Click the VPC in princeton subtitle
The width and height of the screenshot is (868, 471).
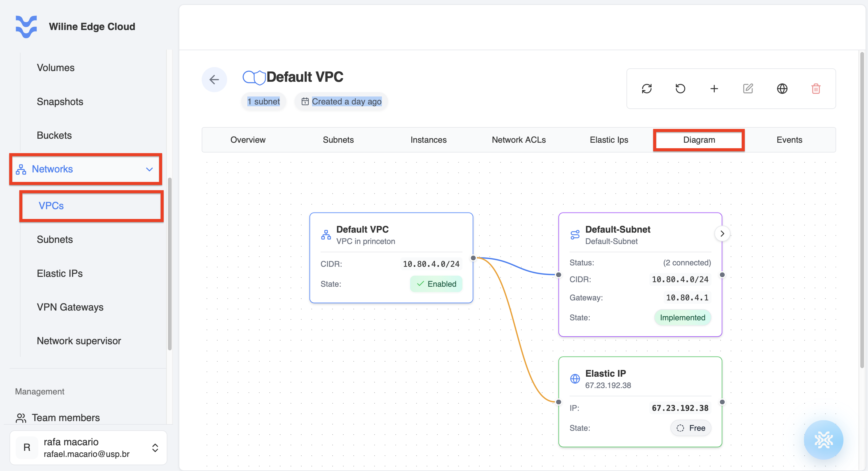(366, 241)
